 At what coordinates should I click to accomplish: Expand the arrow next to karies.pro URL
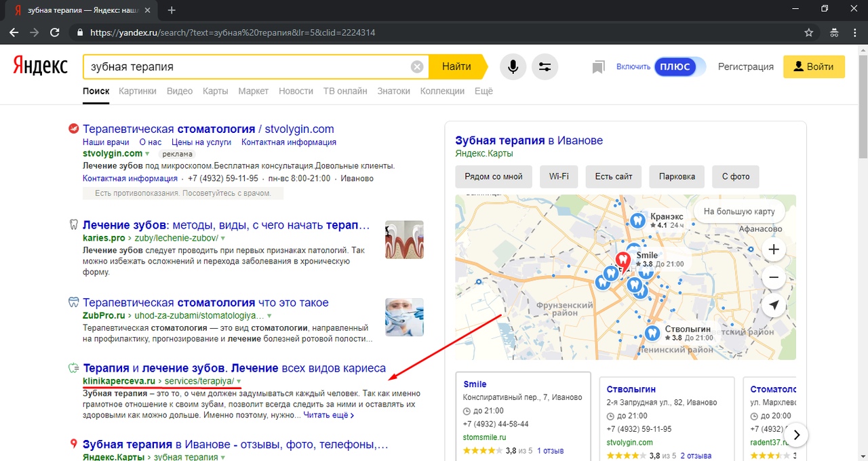tap(223, 239)
